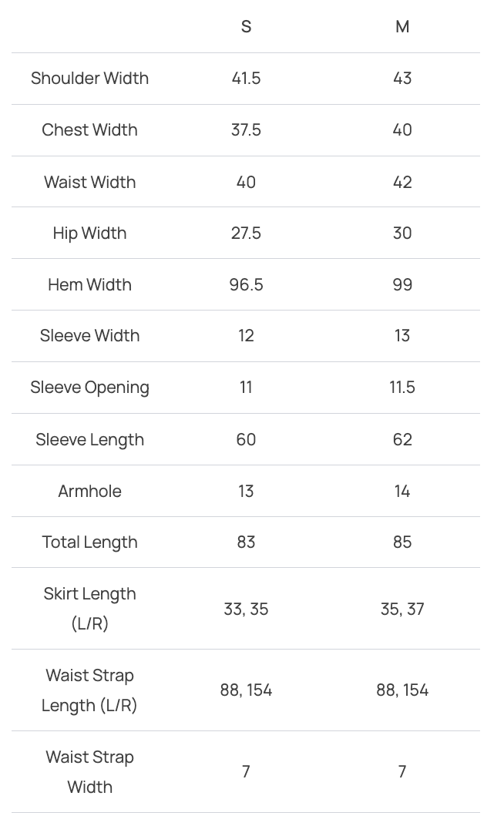Click the Sleeve Width row label
This screenshot has width=504, height=826.
tap(89, 336)
